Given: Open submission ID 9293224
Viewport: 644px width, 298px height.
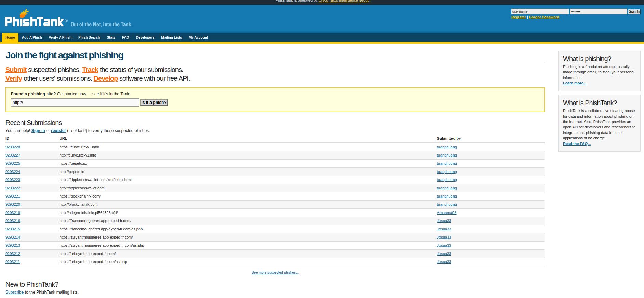Looking at the screenshot, I should (x=13, y=172).
